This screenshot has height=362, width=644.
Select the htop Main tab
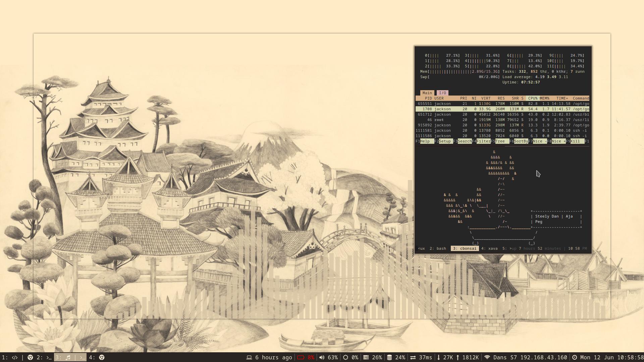tap(427, 93)
